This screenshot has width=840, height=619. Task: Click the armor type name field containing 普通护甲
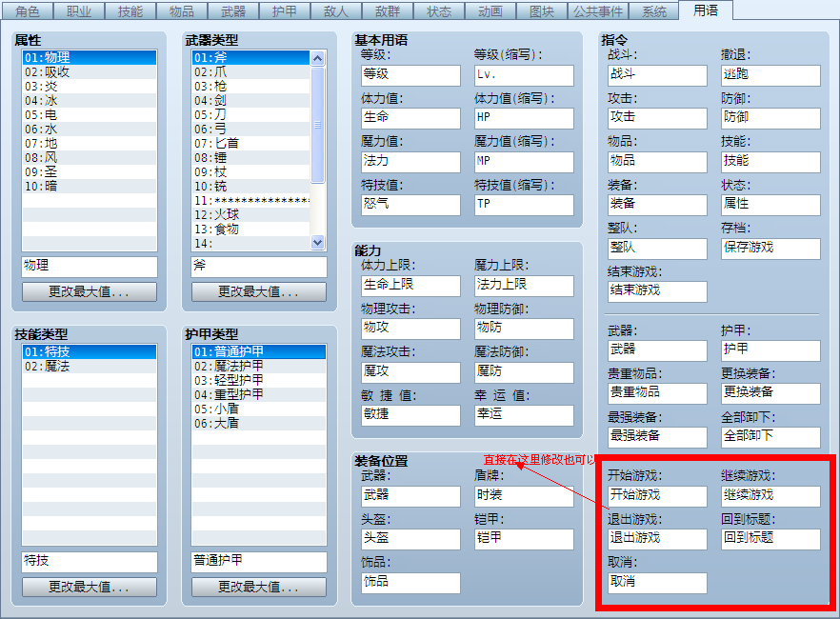click(x=259, y=562)
